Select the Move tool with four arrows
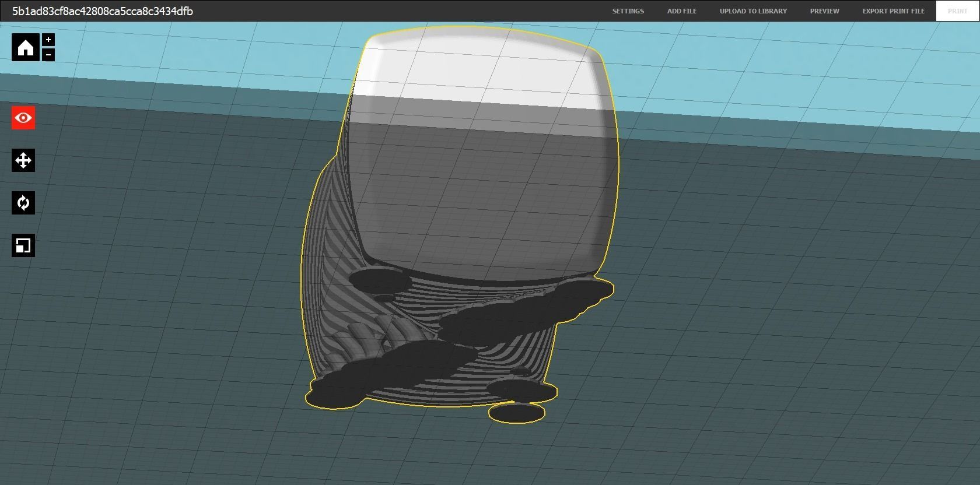This screenshot has height=485, width=980. pyautogui.click(x=23, y=160)
